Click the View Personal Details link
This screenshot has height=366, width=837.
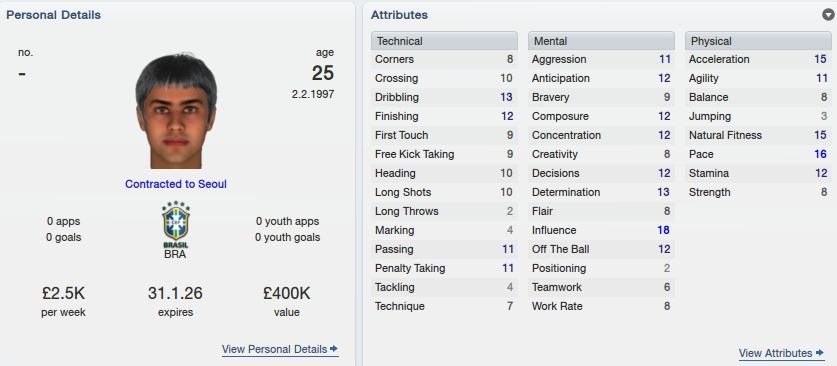(274, 349)
